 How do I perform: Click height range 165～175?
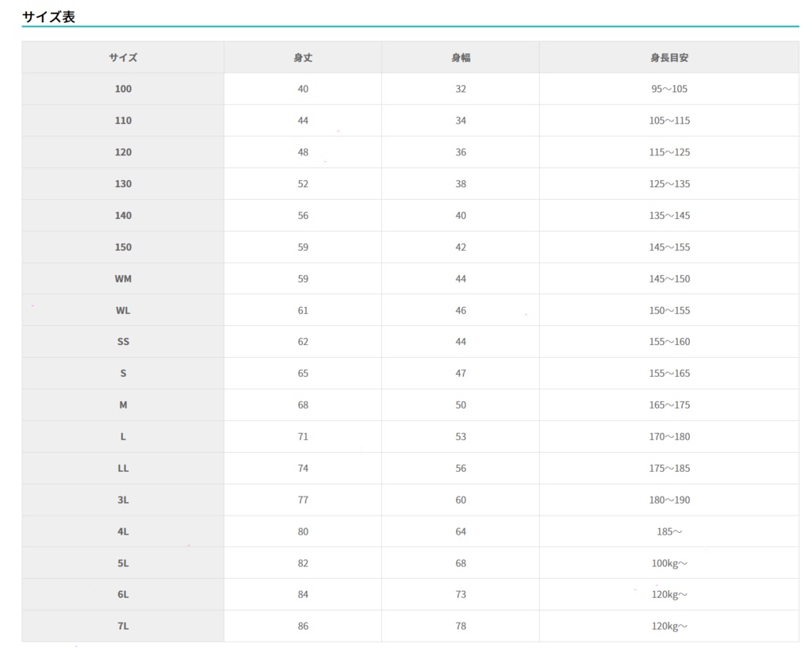pos(669,405)
